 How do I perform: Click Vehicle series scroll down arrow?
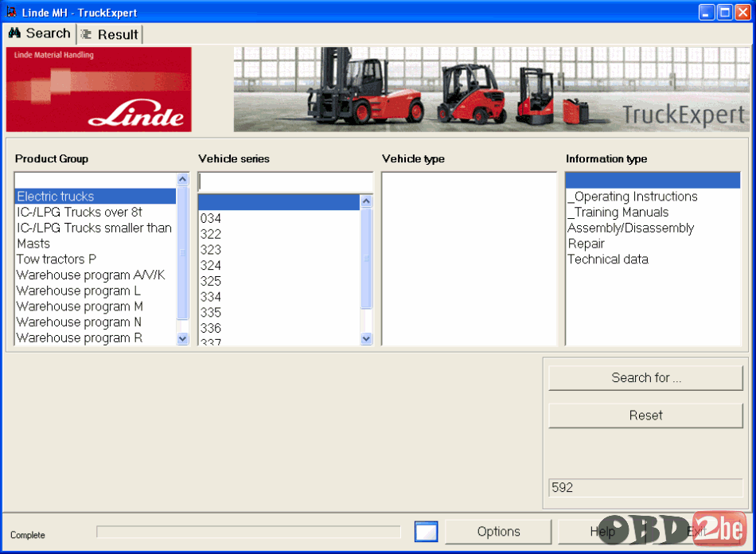pos(366,338)
